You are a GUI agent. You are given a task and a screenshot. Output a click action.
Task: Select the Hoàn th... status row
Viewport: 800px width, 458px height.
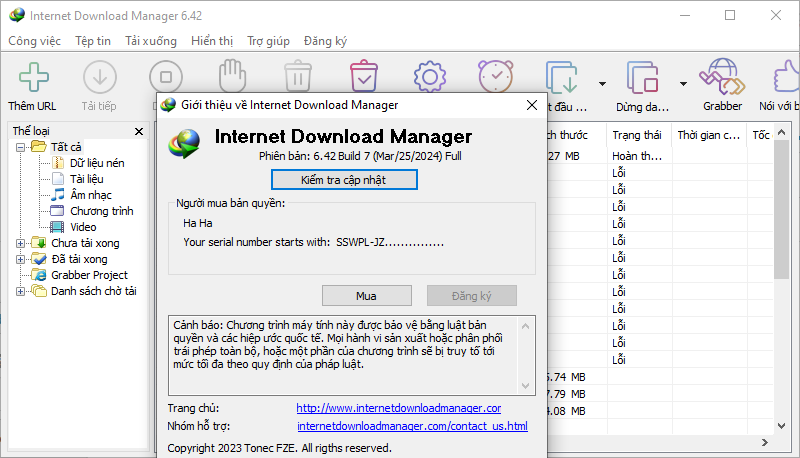[x=637, y=156]
